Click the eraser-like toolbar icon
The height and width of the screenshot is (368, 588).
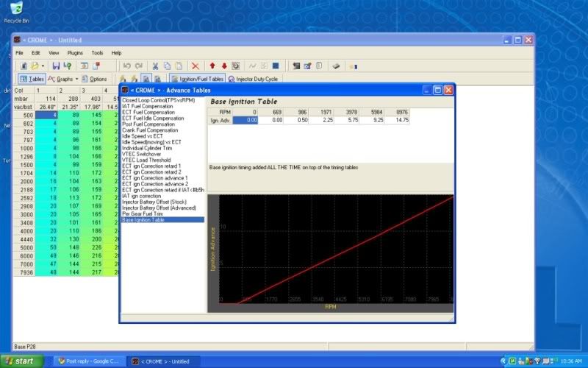click(336, 66)
